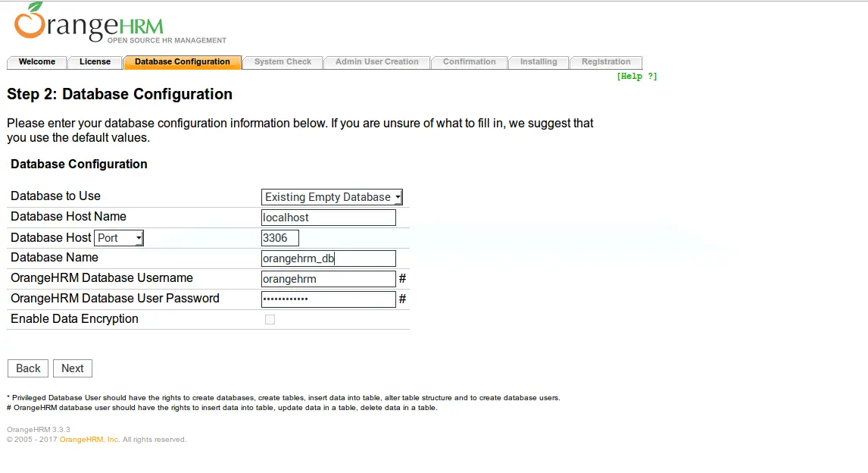This screenshot has width=868, height=473.
Task: Open the Help link
Action: click(636, 77)
